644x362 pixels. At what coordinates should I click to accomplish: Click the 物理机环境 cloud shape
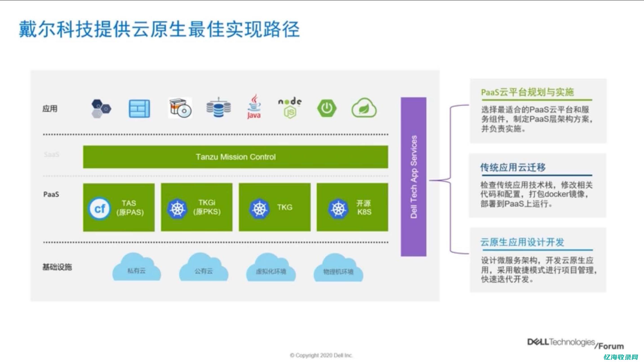click(338, 267)
